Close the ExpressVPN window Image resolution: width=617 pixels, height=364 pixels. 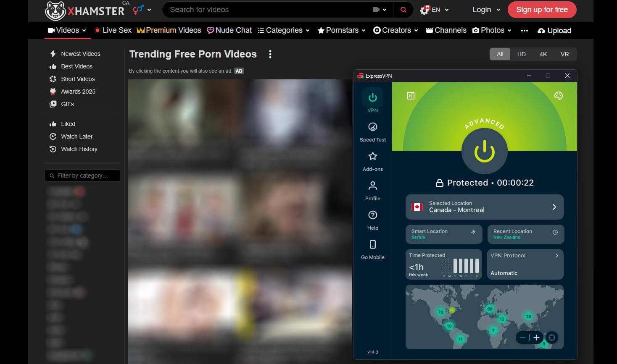click(x=567, y=76)
